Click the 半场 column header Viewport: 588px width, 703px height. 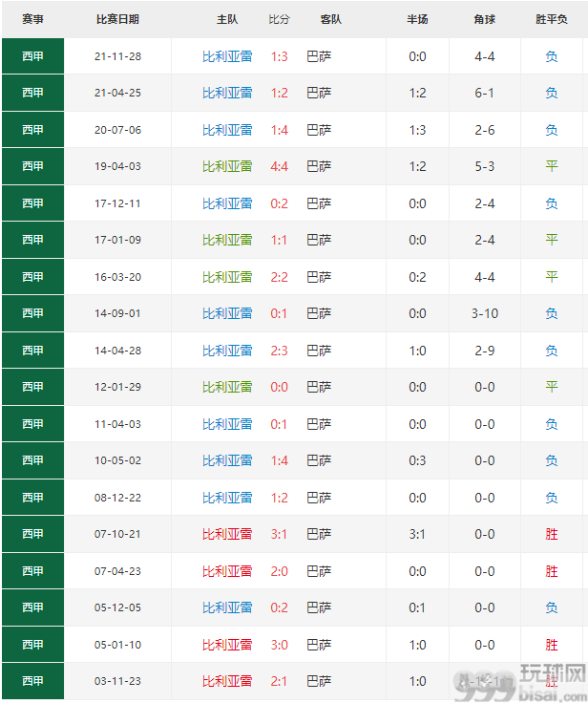417,19
